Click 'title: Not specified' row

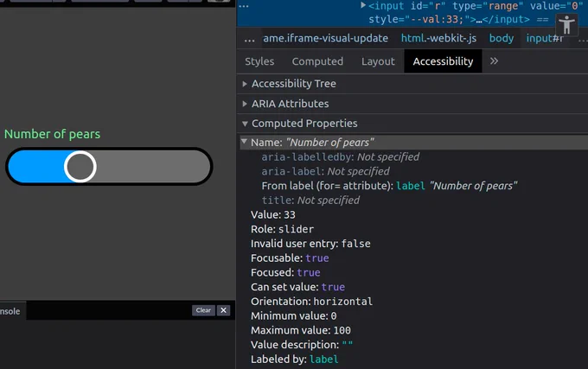[x=310, y=200]
